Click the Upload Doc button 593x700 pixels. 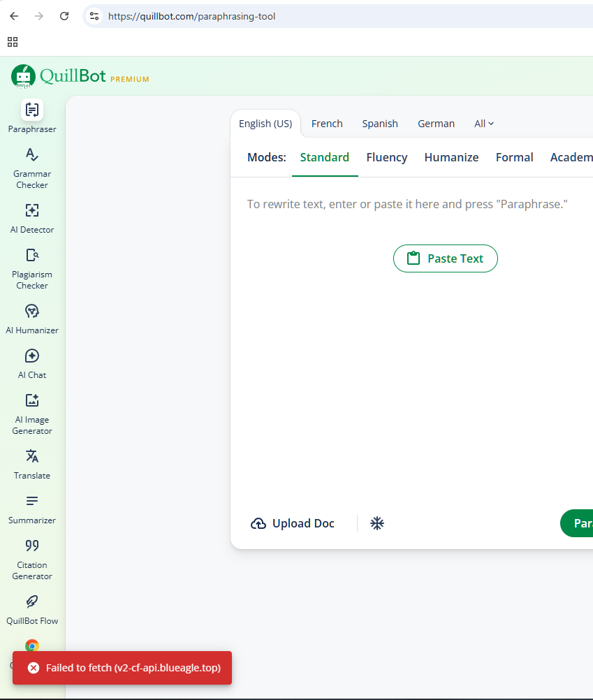293,523
